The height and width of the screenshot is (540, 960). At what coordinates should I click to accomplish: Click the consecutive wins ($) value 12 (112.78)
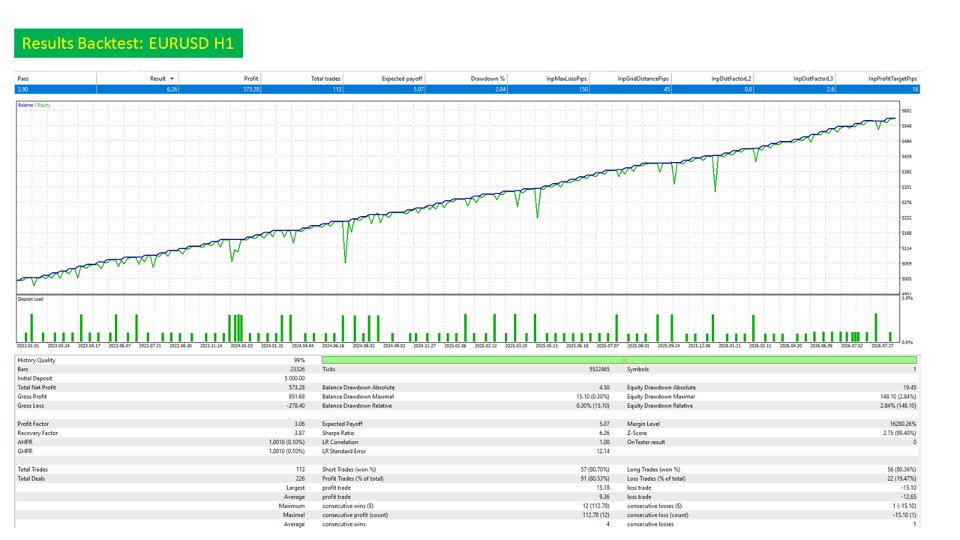click(596, 506)
